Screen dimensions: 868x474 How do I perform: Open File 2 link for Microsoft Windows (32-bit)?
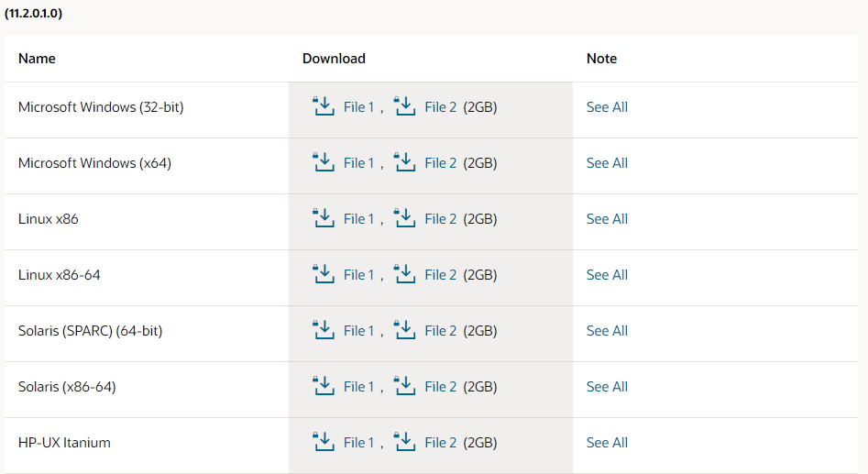coord(441,107)
